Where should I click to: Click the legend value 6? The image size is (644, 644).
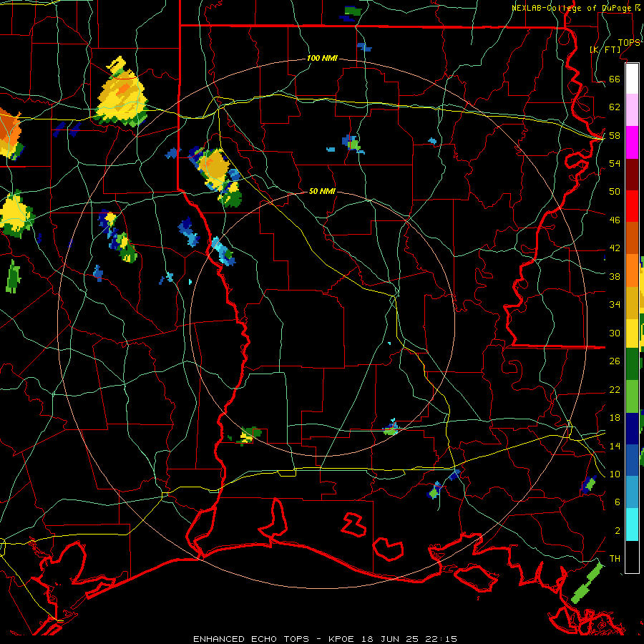617,502
